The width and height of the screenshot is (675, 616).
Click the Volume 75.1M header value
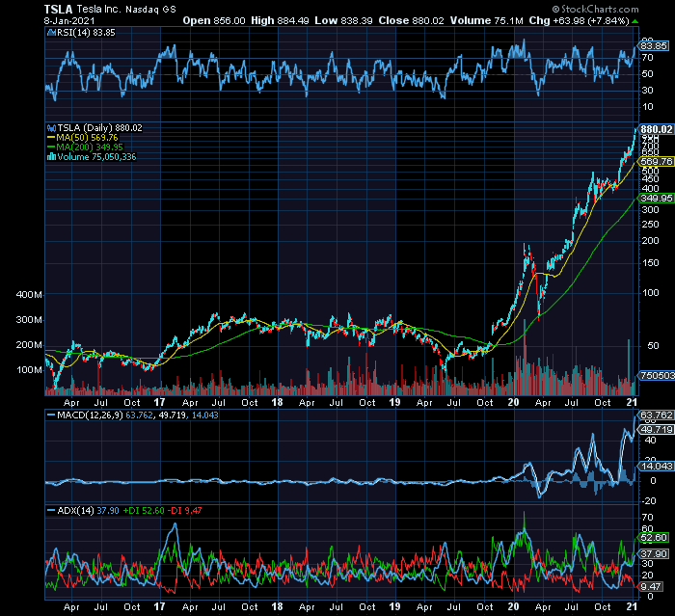pos(487,20)
